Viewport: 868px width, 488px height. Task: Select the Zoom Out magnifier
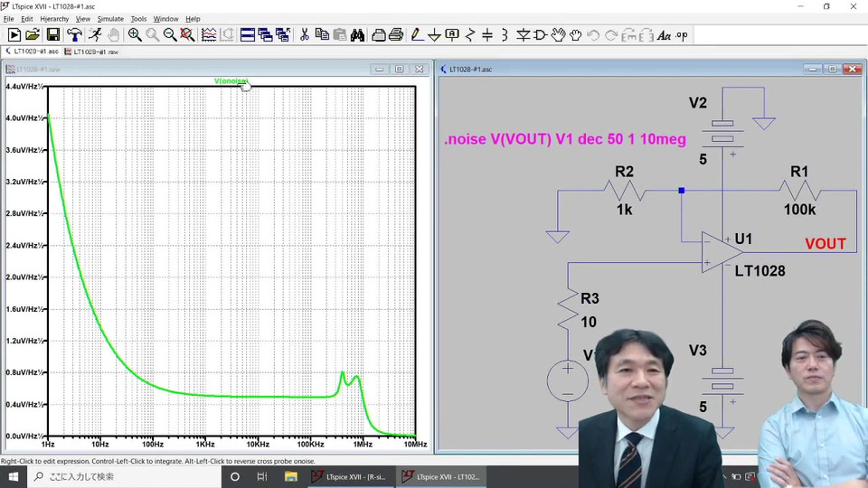pos(170,35)
